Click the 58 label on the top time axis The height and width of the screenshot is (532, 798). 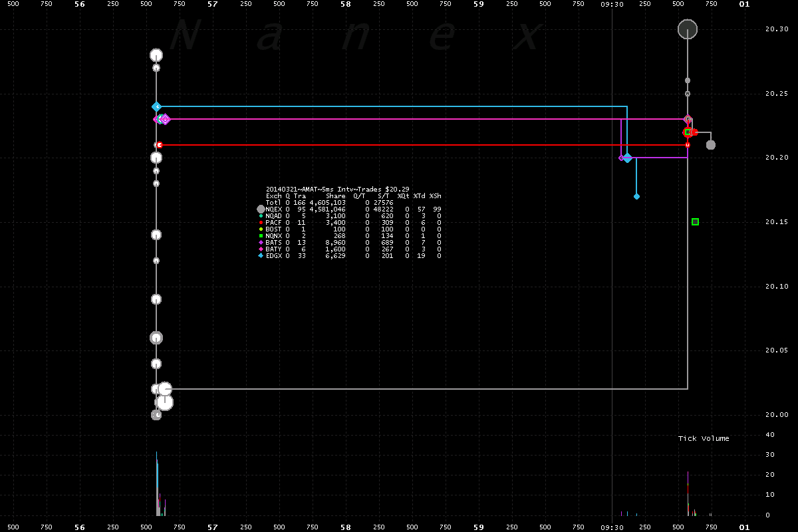(x=345, y=4)
